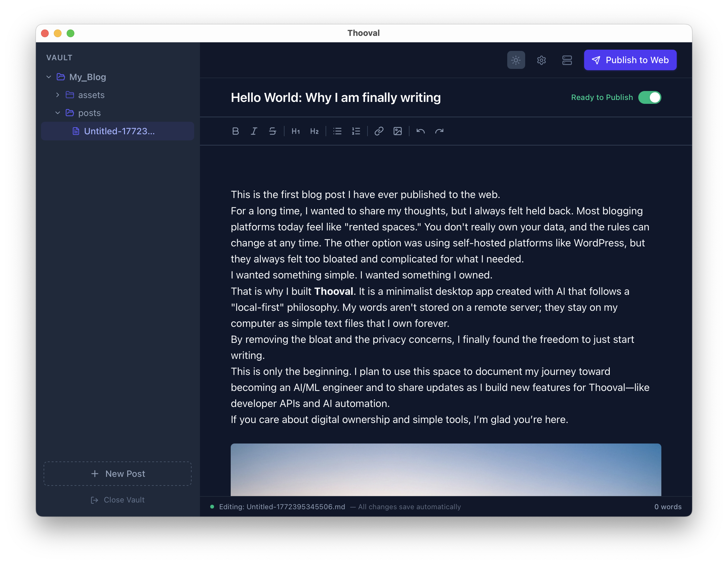Viewport: 728px width, 564px height.
Task: Undo the last edit
Action: click(x=420, y=131)
